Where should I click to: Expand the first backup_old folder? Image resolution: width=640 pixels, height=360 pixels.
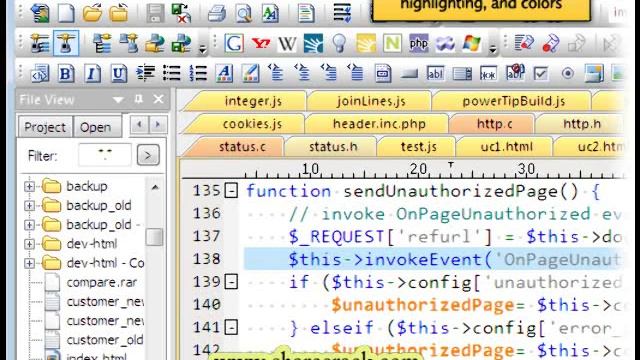point(29,205)
